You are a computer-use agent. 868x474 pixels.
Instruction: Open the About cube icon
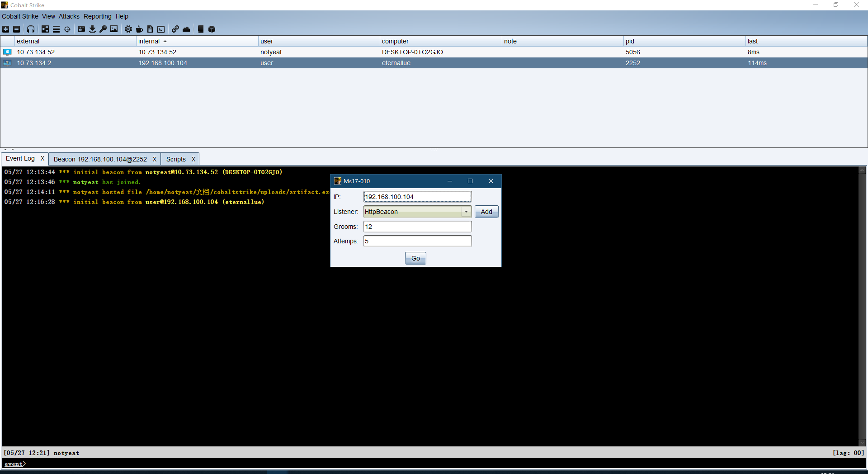(x=212, y=29)
